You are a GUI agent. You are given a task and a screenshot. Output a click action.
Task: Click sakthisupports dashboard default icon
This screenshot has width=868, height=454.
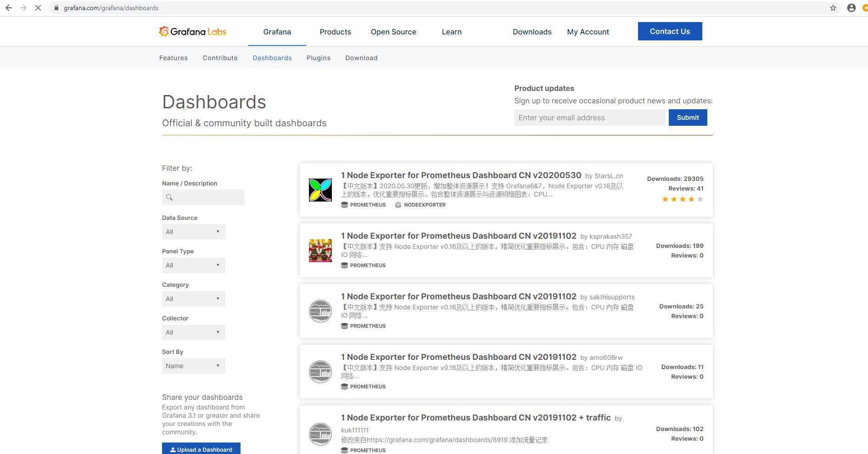tap(320, 311)
